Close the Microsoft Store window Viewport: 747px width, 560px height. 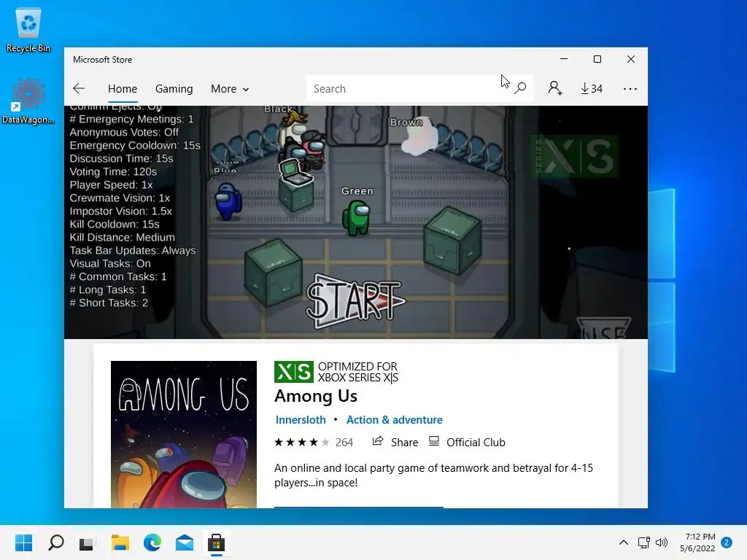click(631, 59)
